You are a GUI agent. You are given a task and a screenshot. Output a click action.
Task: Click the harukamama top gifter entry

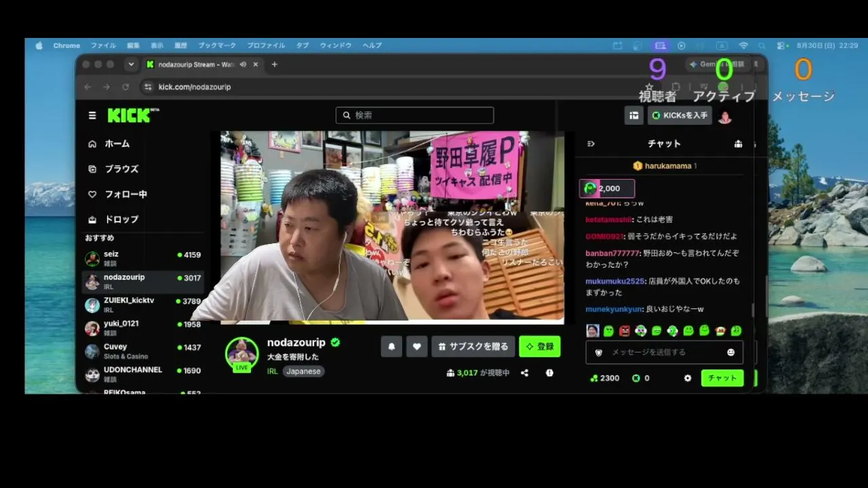(665, 166)
